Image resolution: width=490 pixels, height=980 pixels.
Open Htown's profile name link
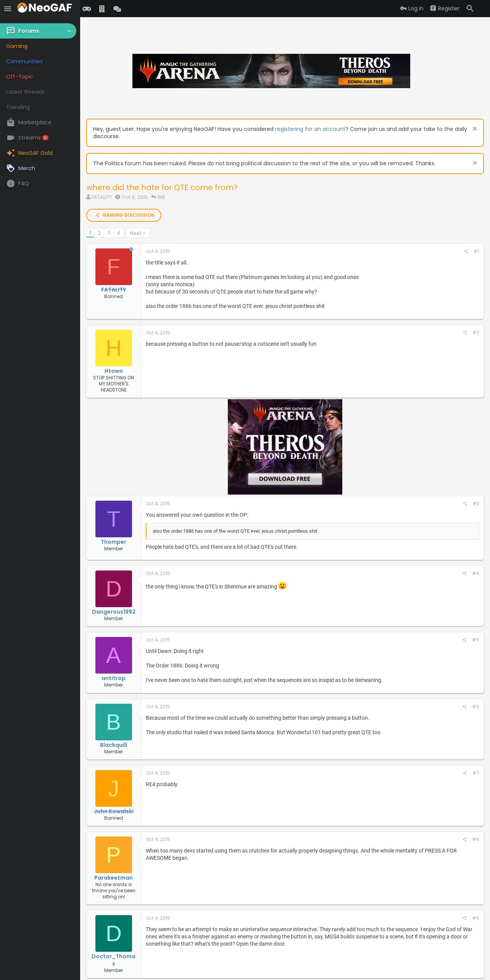114,371
